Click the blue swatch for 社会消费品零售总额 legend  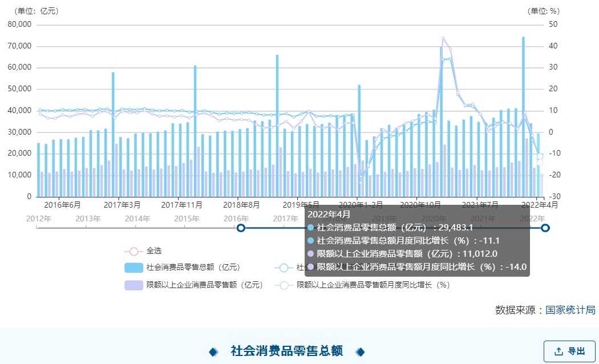coord(133,268)
